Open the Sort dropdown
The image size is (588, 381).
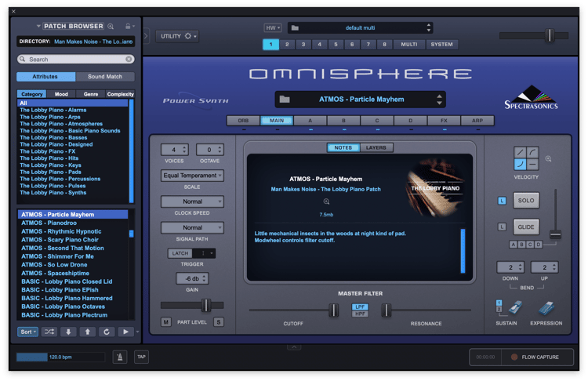tap(27, 332)
